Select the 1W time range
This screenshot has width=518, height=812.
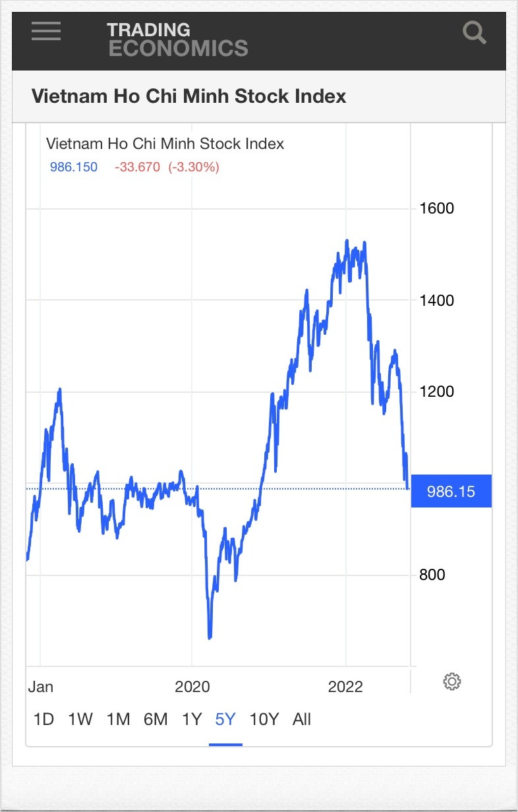pyautogui.click(x=80, y=719)
